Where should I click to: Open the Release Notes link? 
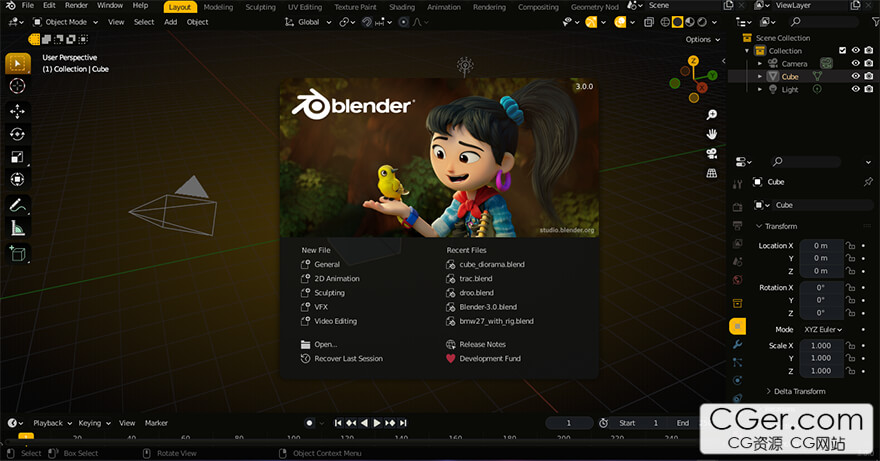click(482, 344)
